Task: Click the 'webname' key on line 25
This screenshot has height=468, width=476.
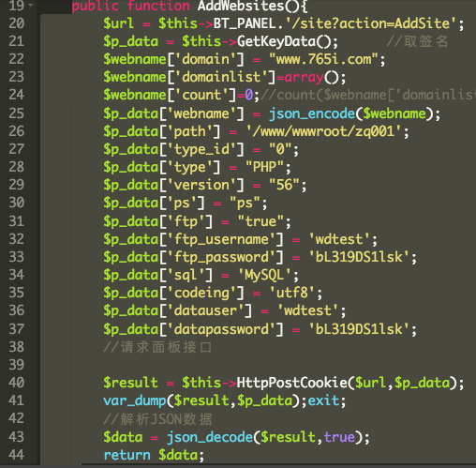Action: coord(201,113)
